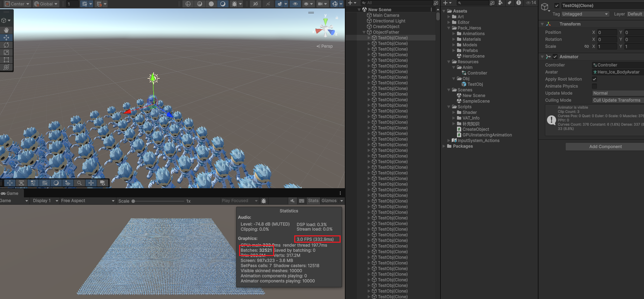644x299 pixels.
Task: Click the Shaded draw mode sphere icon
Action: click(x=211, y=4)
